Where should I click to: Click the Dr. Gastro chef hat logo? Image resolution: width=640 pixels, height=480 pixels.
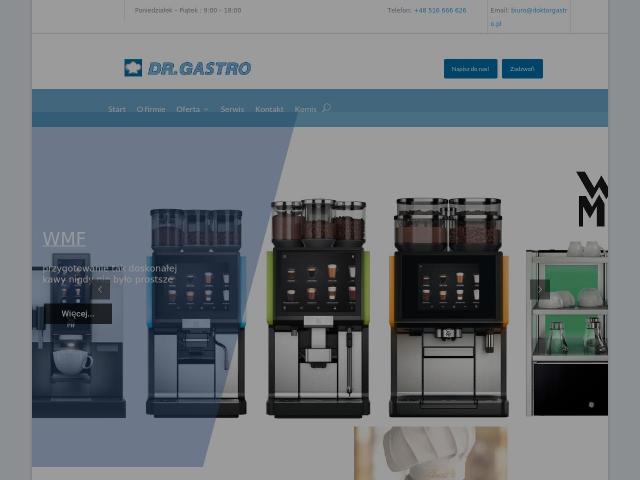click(x=187, y=68)
